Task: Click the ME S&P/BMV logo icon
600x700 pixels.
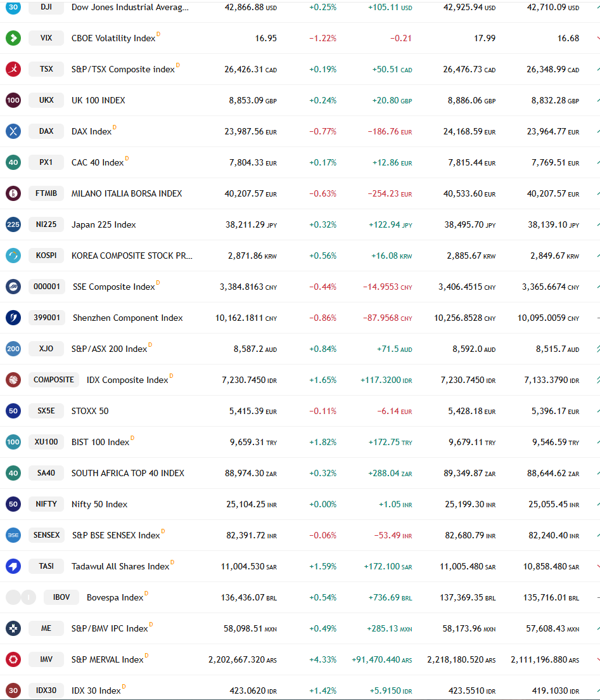Action: point(13,628)
